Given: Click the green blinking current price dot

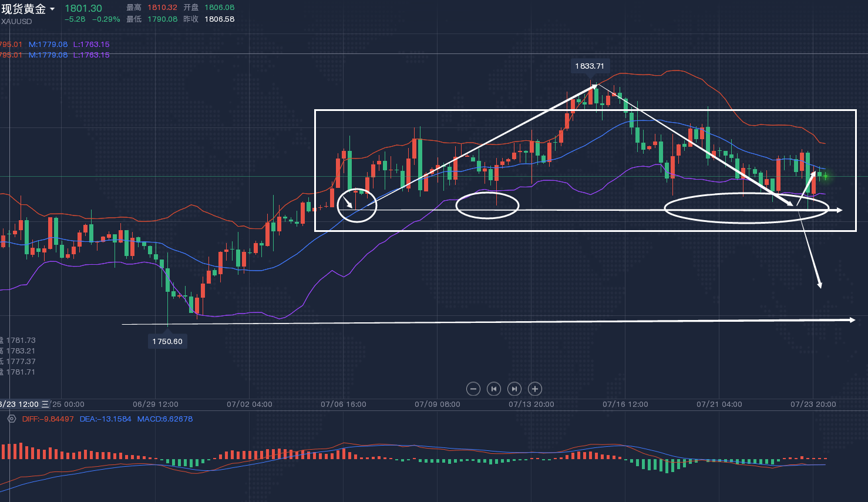Looking at the screenshot, I should point(825,176).
